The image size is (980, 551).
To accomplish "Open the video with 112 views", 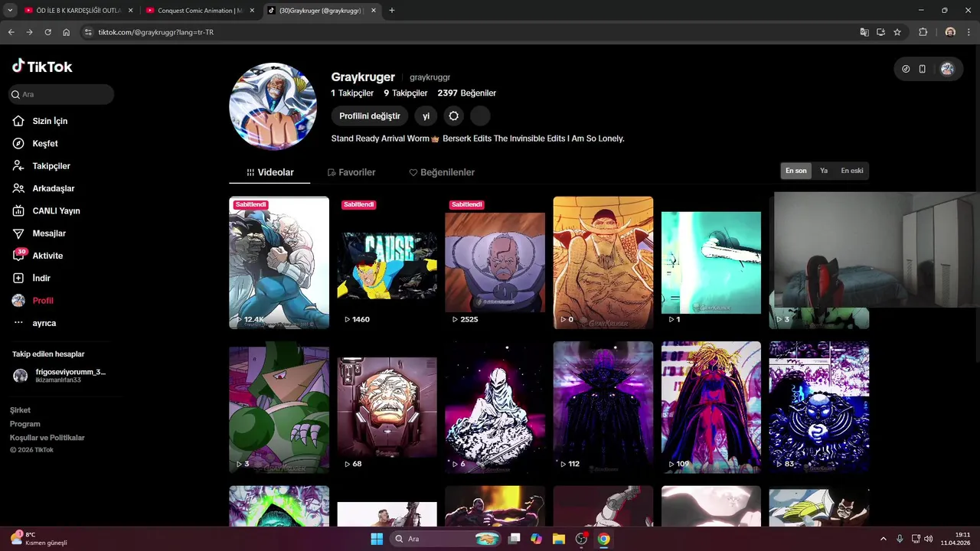I will [x=603, y=407].
